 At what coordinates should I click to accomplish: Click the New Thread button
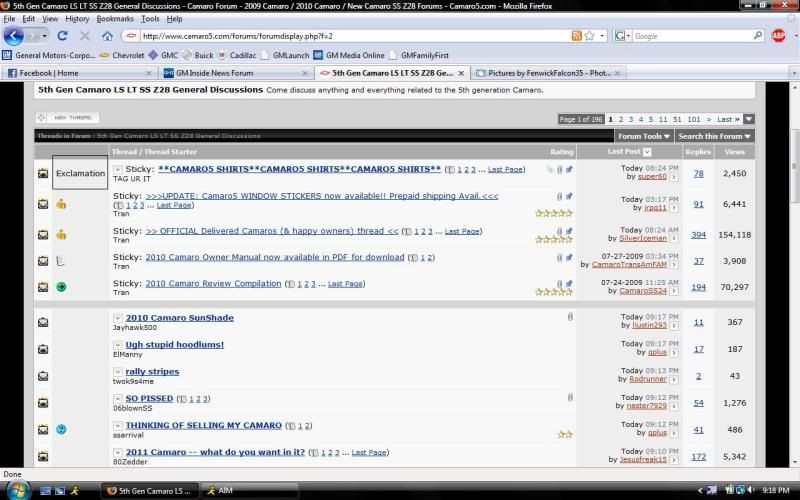(63, 118)
